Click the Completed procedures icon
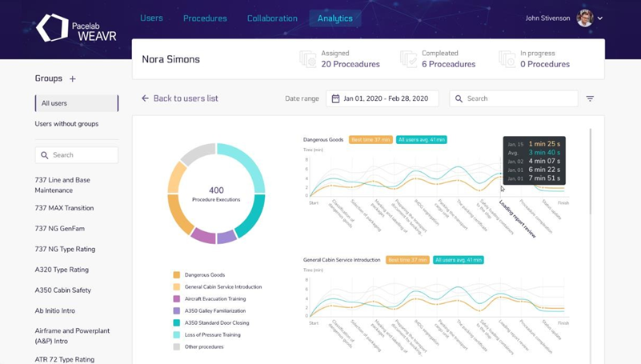641x364 pixels. click(x=408, y=59)
